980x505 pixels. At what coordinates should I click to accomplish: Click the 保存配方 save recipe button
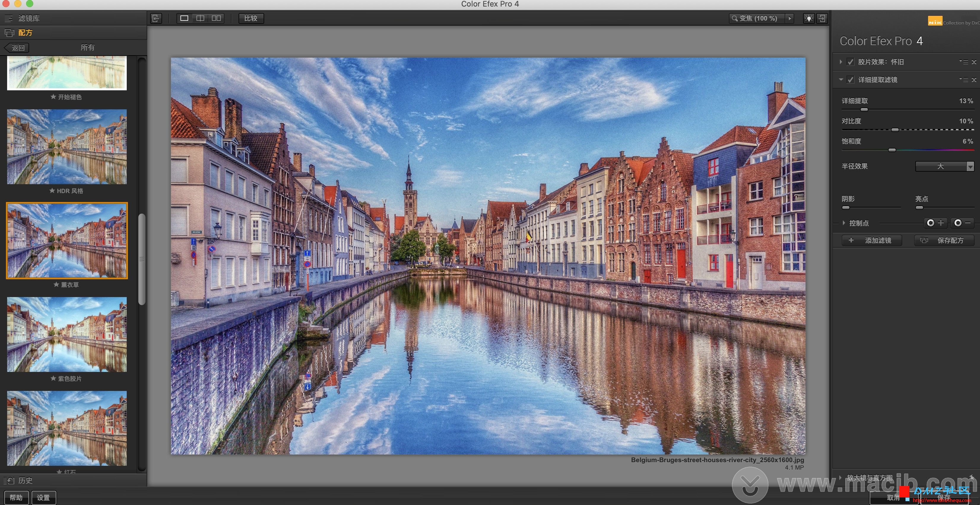(x=945, y=240)
